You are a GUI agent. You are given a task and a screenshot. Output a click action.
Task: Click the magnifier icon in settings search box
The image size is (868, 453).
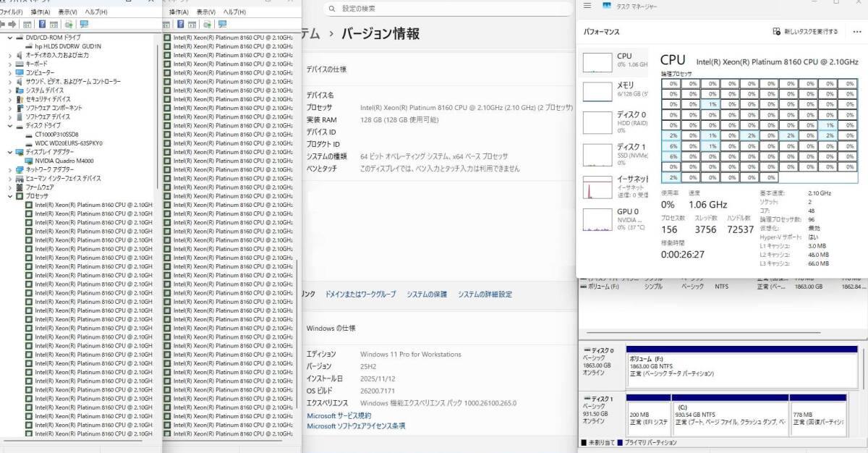tap(331, 8)
